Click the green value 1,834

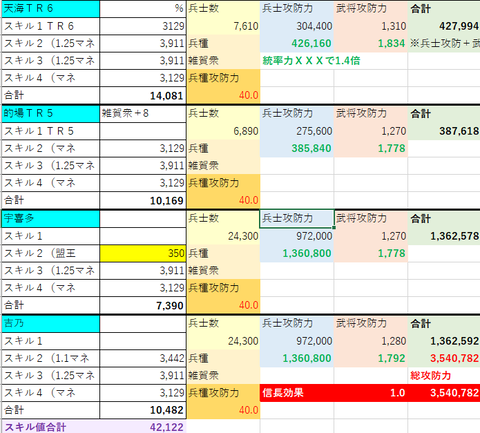[370, 44]
